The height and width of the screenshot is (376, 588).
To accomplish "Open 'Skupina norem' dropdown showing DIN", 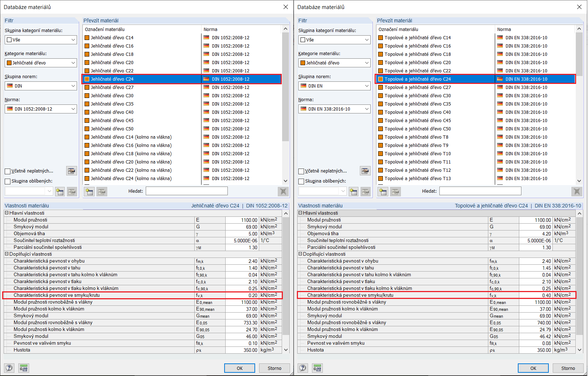I will point(41,86).
